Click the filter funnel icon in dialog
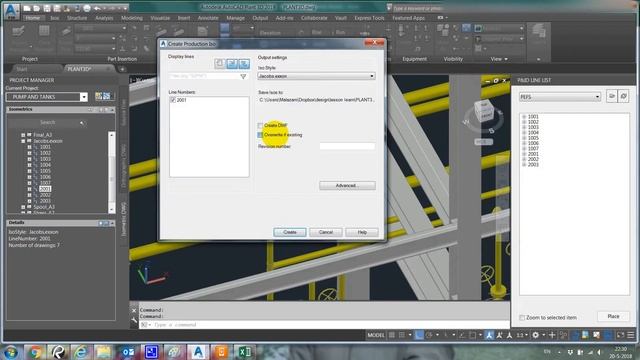The width and height of the screenshot is (640, 360). point(243,76)
